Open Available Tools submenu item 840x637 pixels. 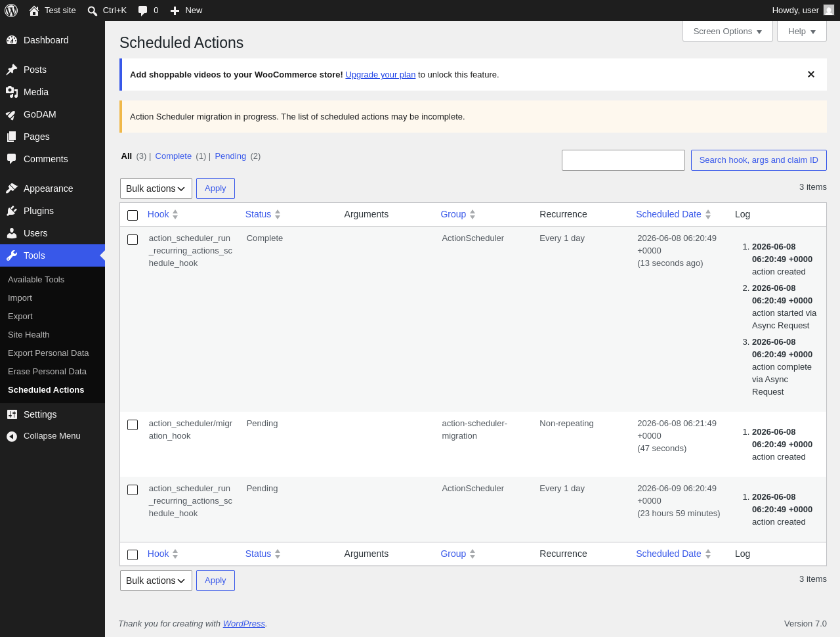coord(36,280)
